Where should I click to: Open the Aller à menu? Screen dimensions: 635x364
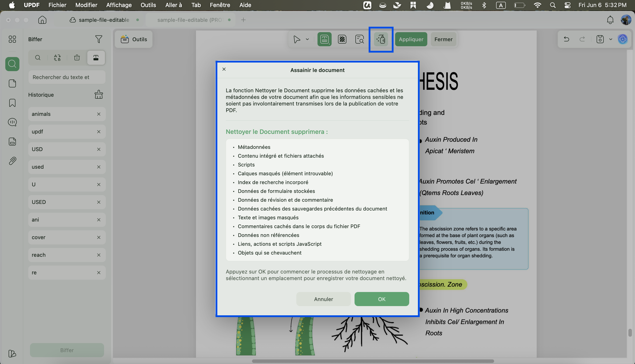(174, 5)
